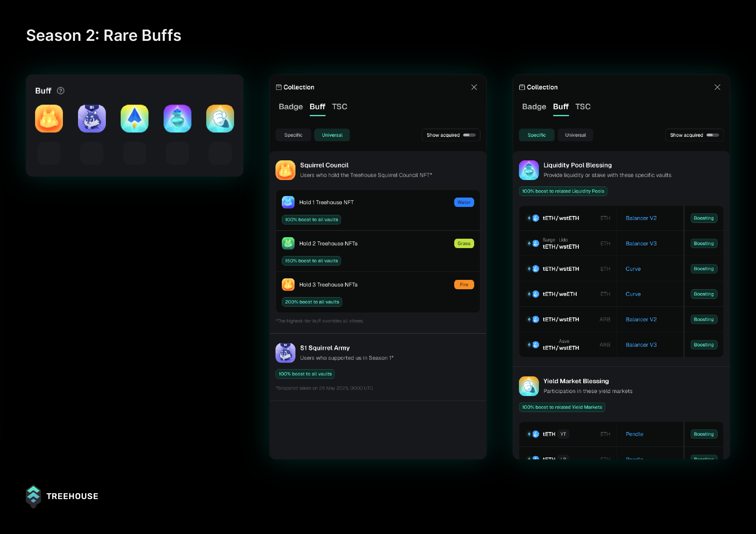
Task: Click the Squirrel Council title text
Action: [324, 165]
